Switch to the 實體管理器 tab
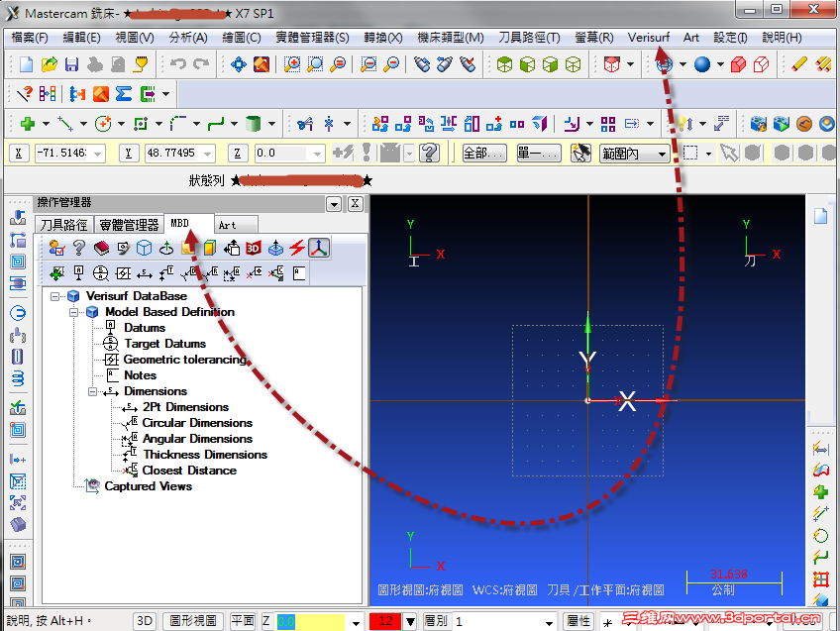This screenshot has height=631, width=840. pos(129,225)
